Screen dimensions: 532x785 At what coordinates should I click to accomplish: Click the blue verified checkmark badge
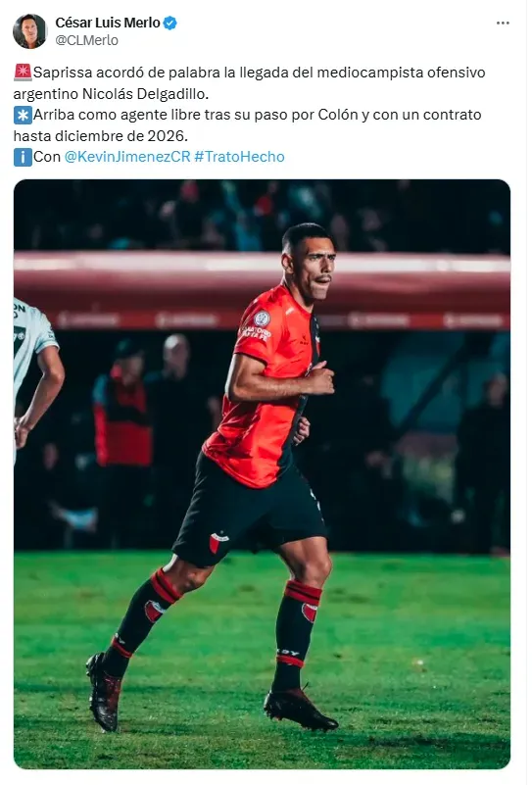point(170,23)
